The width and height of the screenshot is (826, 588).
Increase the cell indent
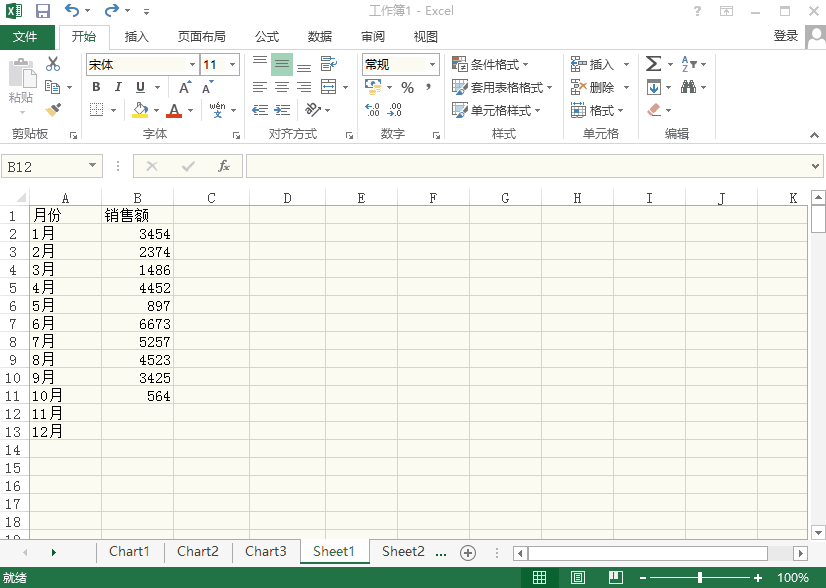[282, 110]
